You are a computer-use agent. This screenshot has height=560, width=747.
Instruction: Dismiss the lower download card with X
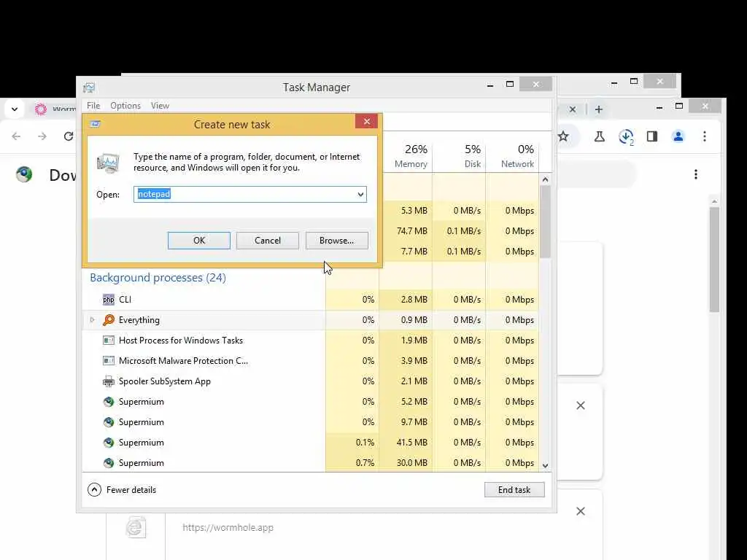tap(580, 511)
